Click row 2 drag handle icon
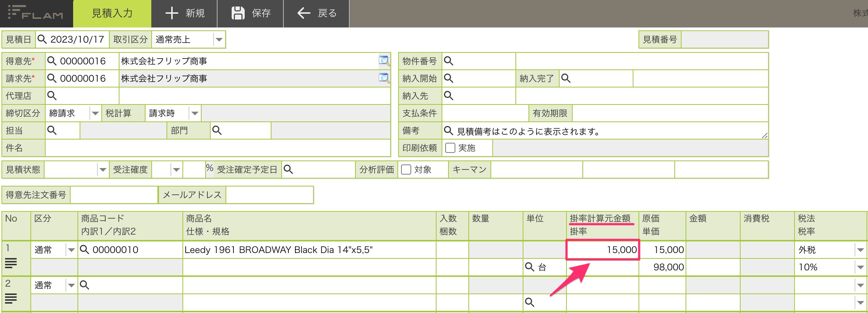 [11, 299]
